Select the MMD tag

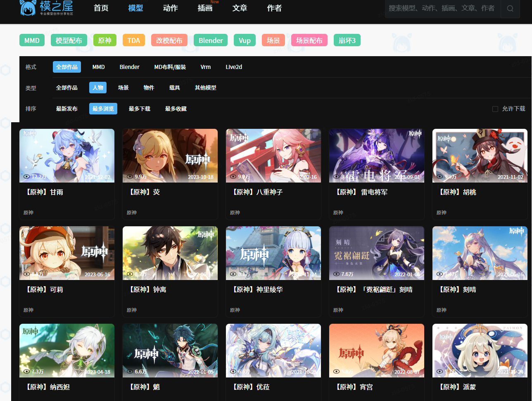32,40
